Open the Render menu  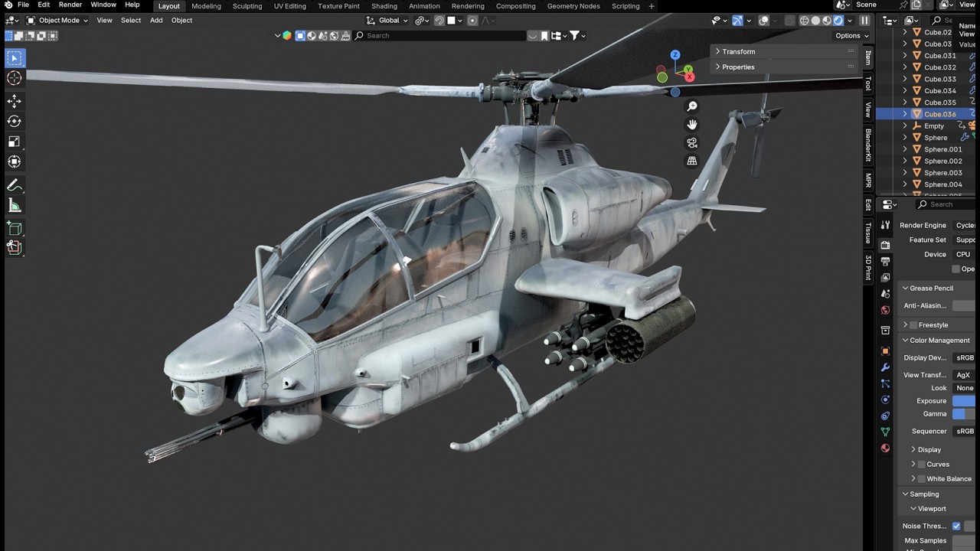pyautogui.click(x=70, y=5)
